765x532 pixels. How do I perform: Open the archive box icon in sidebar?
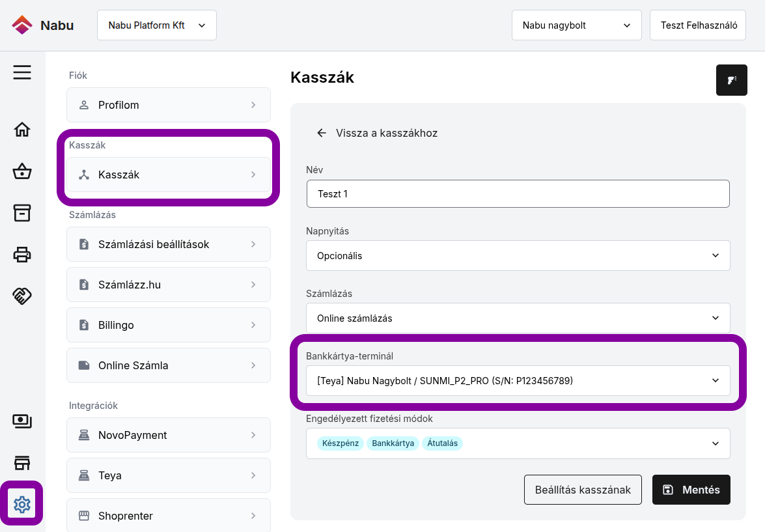tap(22, 213)
